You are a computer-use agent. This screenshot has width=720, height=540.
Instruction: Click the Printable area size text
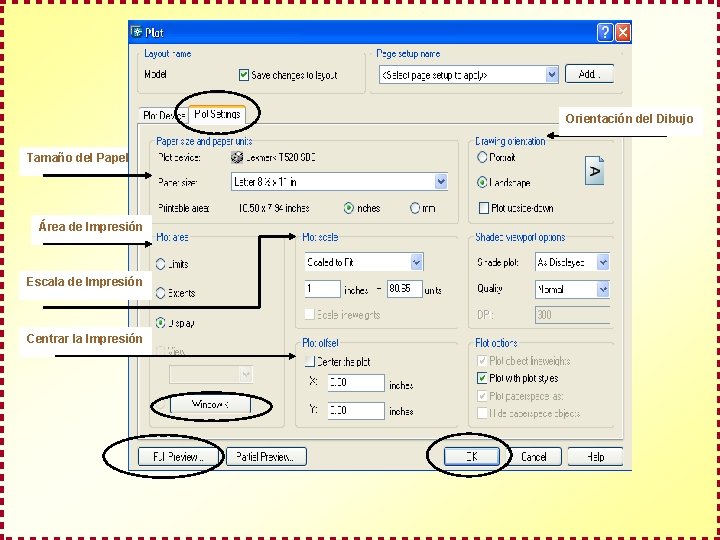274,208
